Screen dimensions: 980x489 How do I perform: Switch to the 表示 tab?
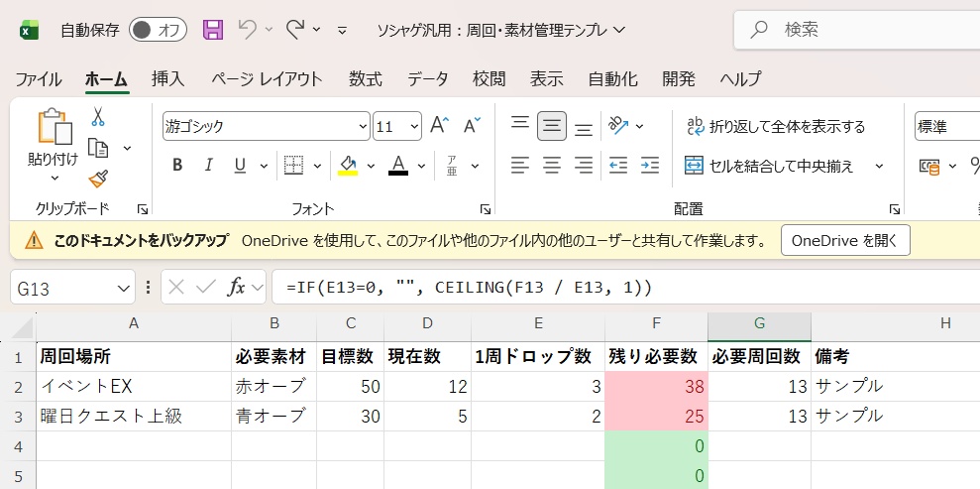click(x=547, y=79)
